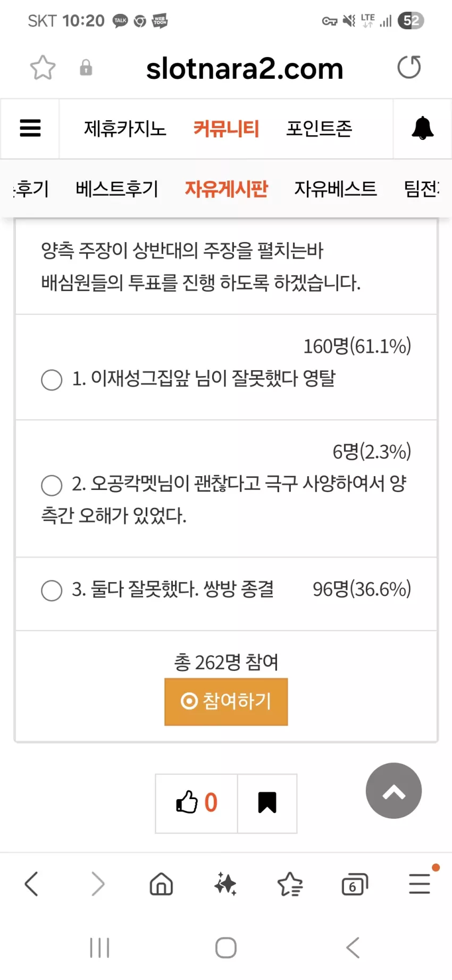Click the 참여하기 vote button

(x=226, y=702)
